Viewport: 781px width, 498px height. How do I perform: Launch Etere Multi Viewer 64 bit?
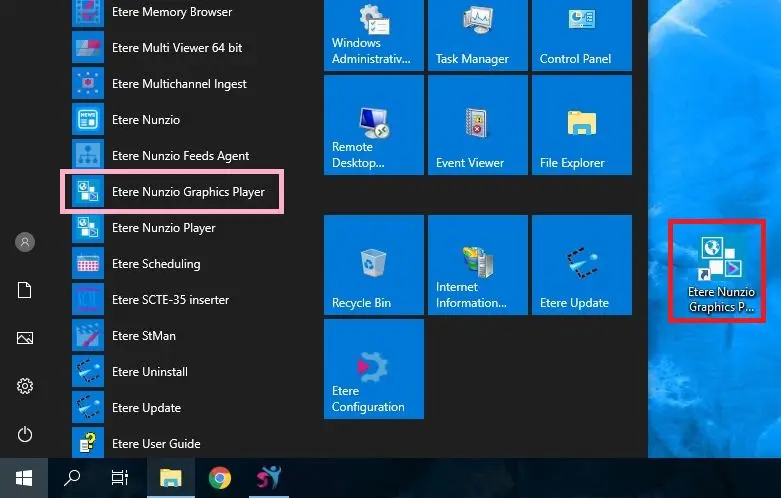pyautogui.click(x=176, y=48)
